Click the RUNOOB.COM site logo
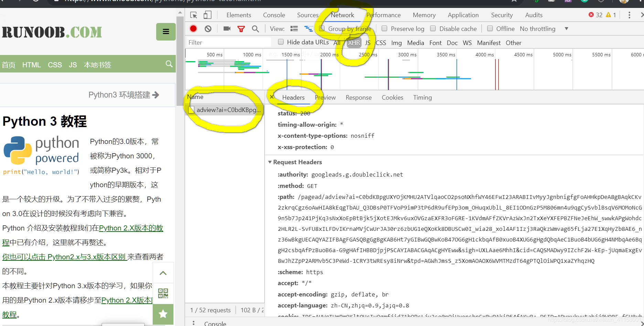This screenshot has height=326, width=644. click(x=52, y=32)
